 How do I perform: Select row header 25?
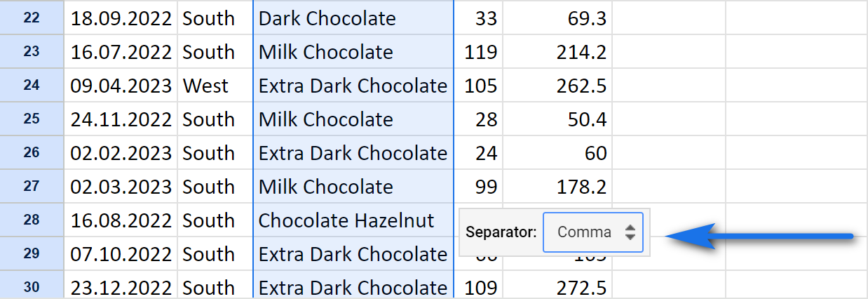coord(32,119)
